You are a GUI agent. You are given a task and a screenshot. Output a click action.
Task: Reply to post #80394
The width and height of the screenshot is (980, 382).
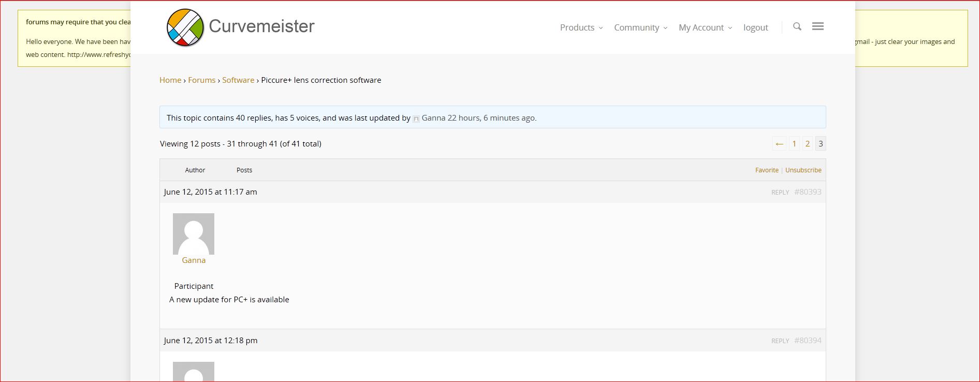[780, 341]
